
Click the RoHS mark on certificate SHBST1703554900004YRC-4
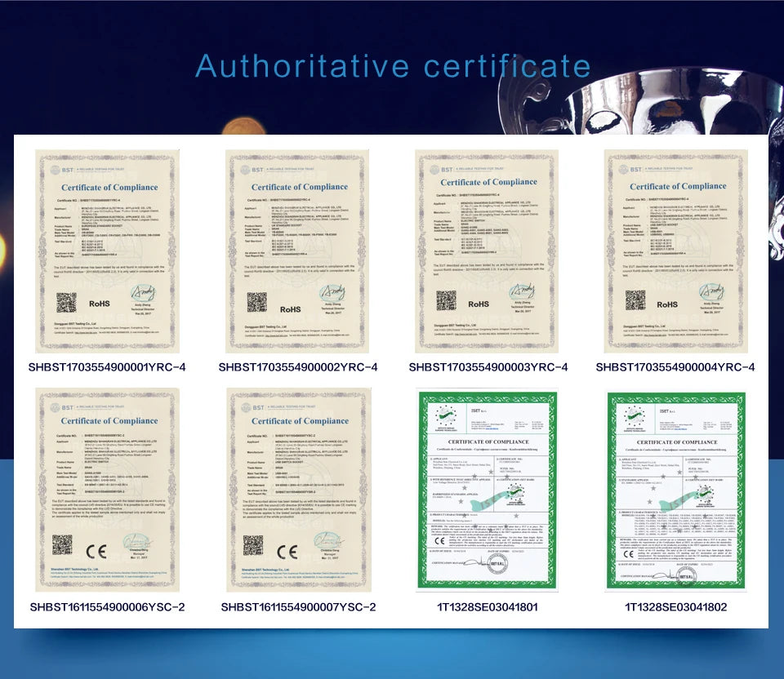[667, 304]
